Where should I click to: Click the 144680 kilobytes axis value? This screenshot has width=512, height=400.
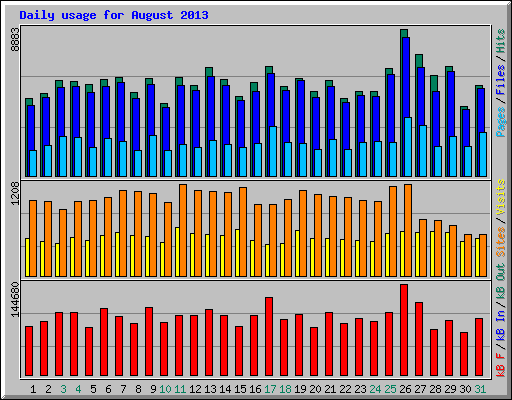click(15, 300)
